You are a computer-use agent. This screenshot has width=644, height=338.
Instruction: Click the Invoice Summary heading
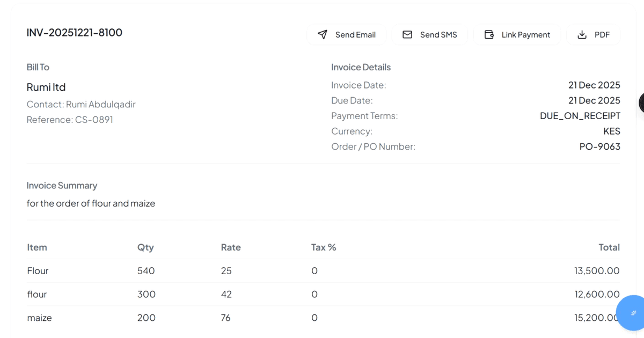(62, 185)
